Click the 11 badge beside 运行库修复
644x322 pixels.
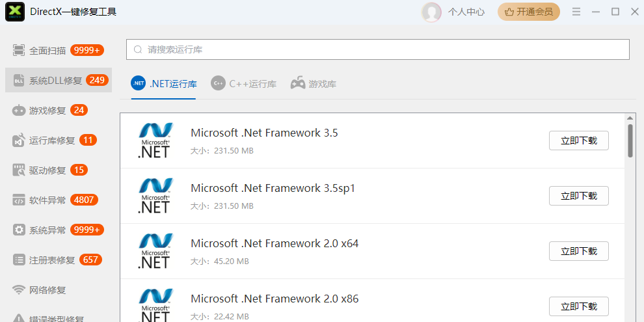[88, 140]
